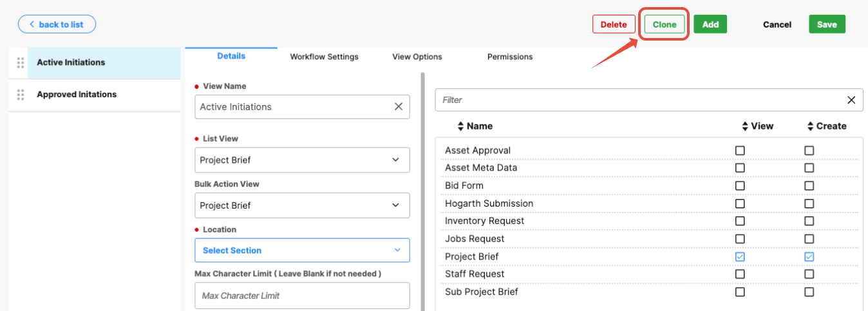The height and width of the screenshot is (311, 868).
Task: Clear the View Name field with X icon
Action: tap(399, 107)
